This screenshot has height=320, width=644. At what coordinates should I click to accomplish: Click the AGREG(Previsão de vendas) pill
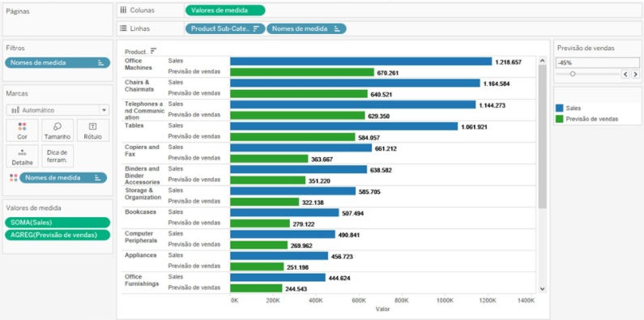coord(58,235)
